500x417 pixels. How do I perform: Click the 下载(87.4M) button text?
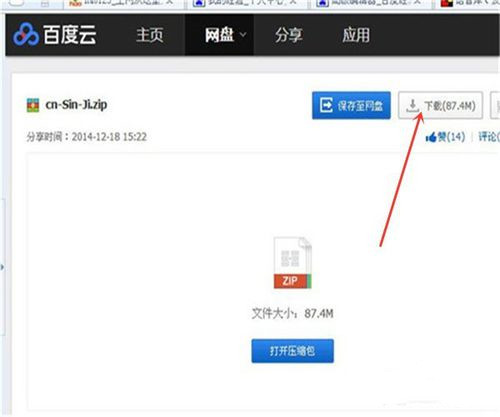coord(450,106)
